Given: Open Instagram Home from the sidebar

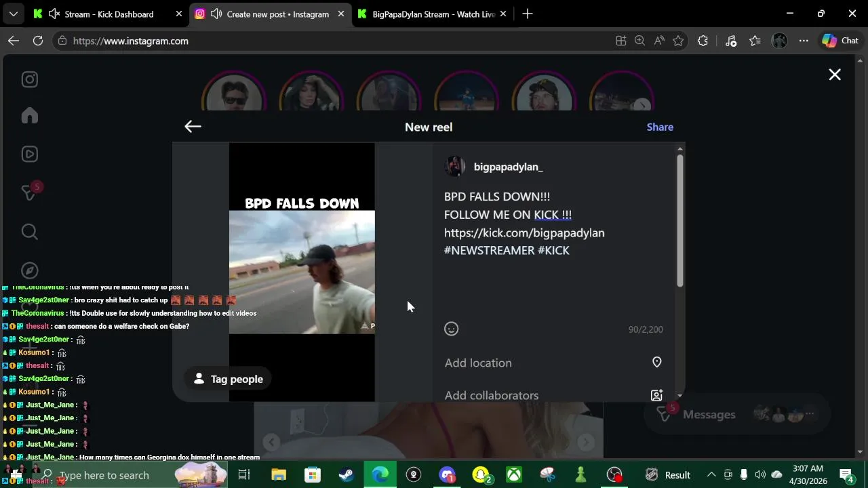Looking at the screenshot, I should (30, 115).
